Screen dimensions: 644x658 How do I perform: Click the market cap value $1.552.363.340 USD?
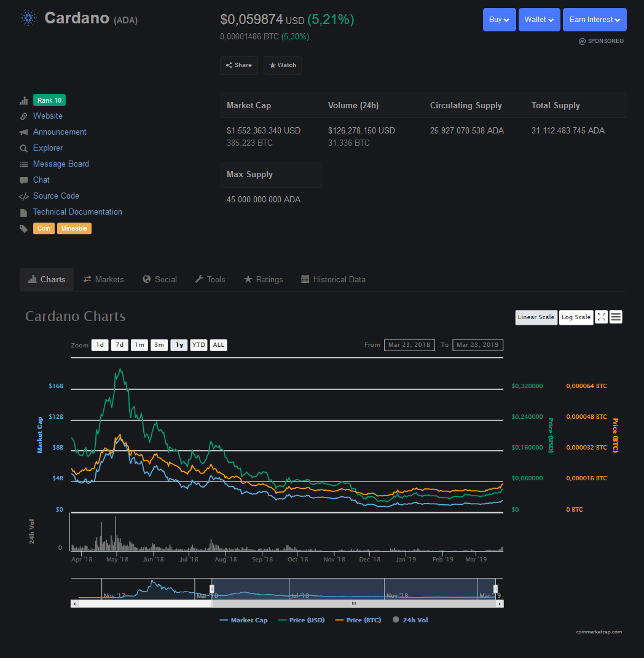pyautogui.click(x=263, y=130)
